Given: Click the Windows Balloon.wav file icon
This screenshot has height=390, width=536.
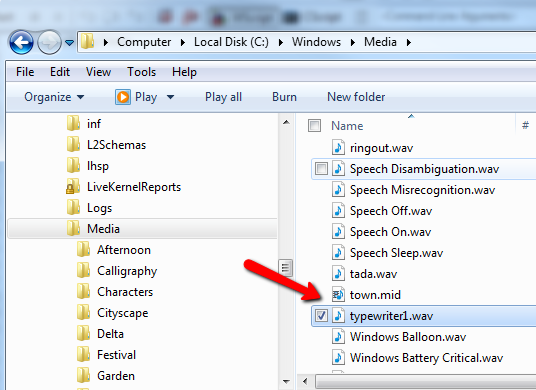Looking at the screenshot, I should pyautogui.click(x=338, y=337).
